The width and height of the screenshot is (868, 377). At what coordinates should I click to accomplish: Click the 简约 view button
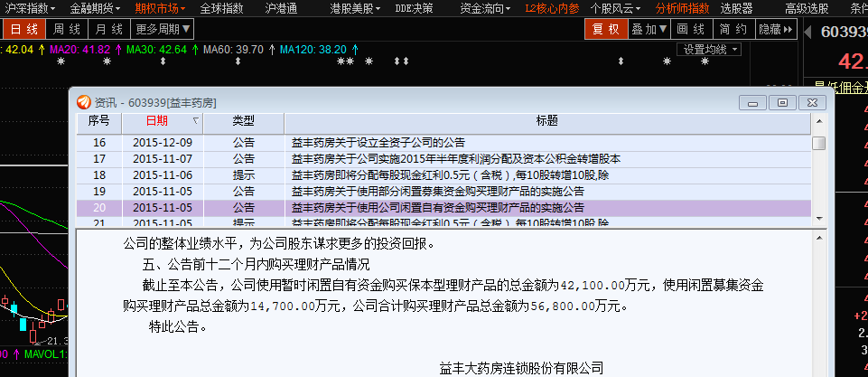(733, 30)
